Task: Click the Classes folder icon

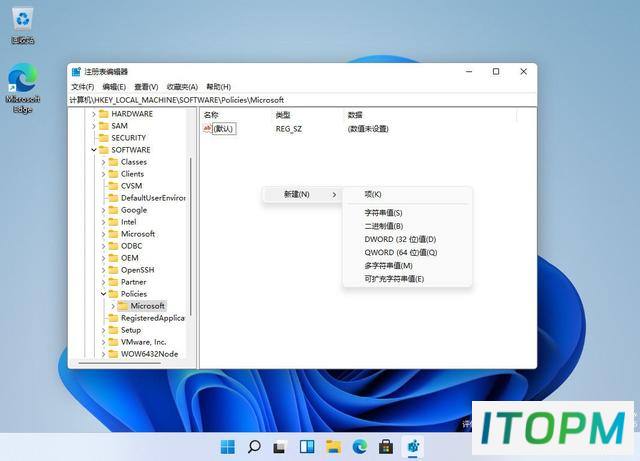Action: coord(113,162)
